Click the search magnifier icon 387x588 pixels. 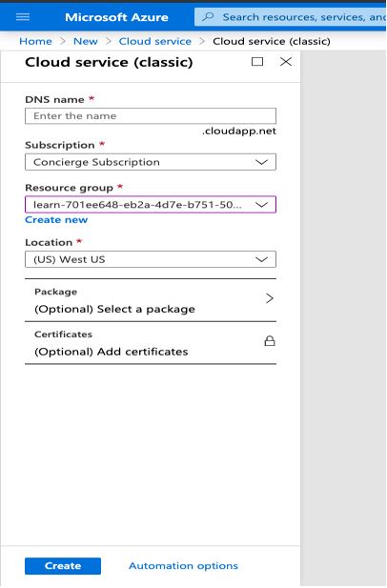(208, 17)
